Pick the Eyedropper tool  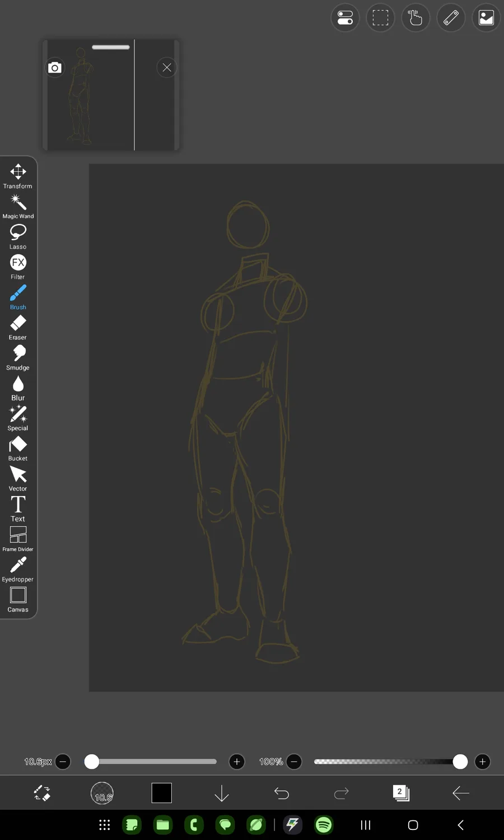click(18, 569)
